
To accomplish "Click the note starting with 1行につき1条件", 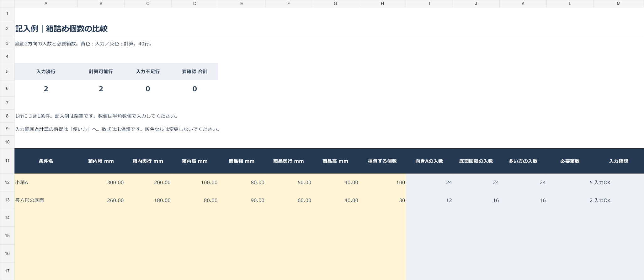I will pyautogui.click(x=97, y=116).
